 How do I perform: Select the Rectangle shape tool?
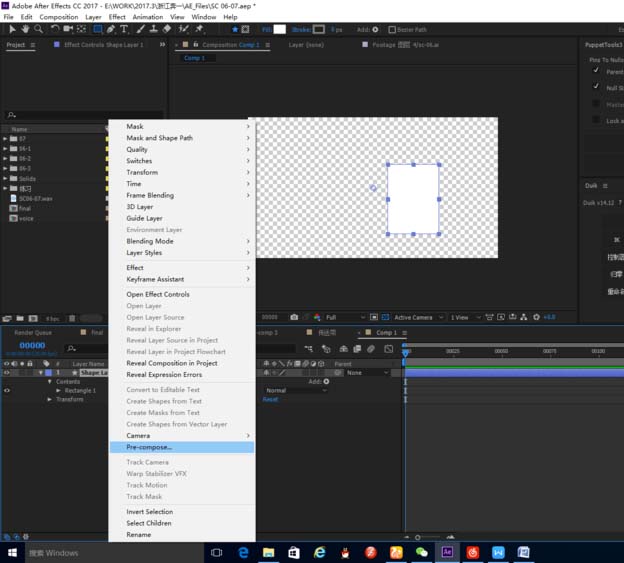[98, 29]
